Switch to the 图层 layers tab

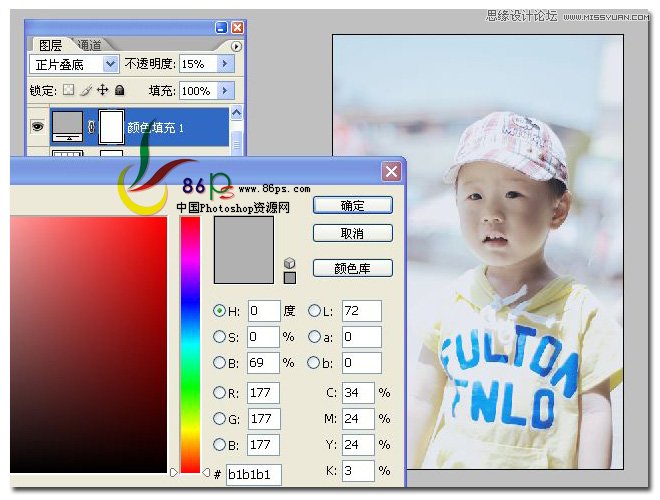(x=51, y=45)
